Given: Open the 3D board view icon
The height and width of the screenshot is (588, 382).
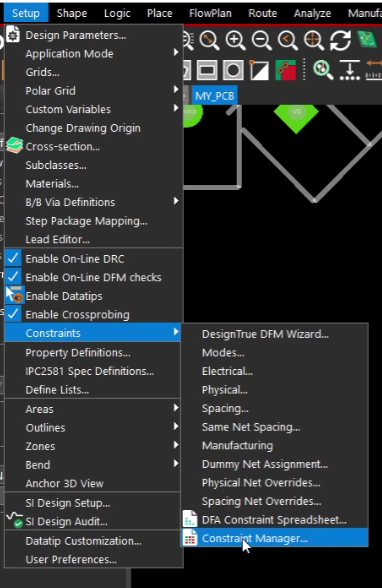Looking at the screenshot, I should [367, 39].
